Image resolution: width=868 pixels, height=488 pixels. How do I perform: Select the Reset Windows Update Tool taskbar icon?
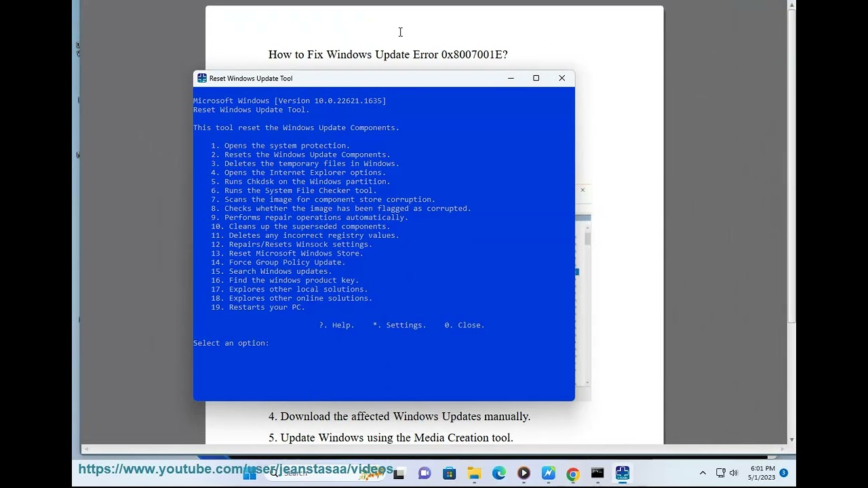tap(623, 474)
